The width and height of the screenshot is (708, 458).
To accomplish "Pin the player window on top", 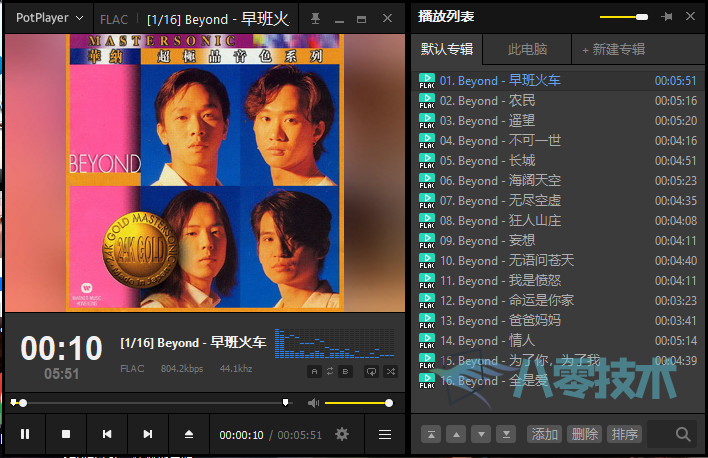I will click(x=315, y=19).
